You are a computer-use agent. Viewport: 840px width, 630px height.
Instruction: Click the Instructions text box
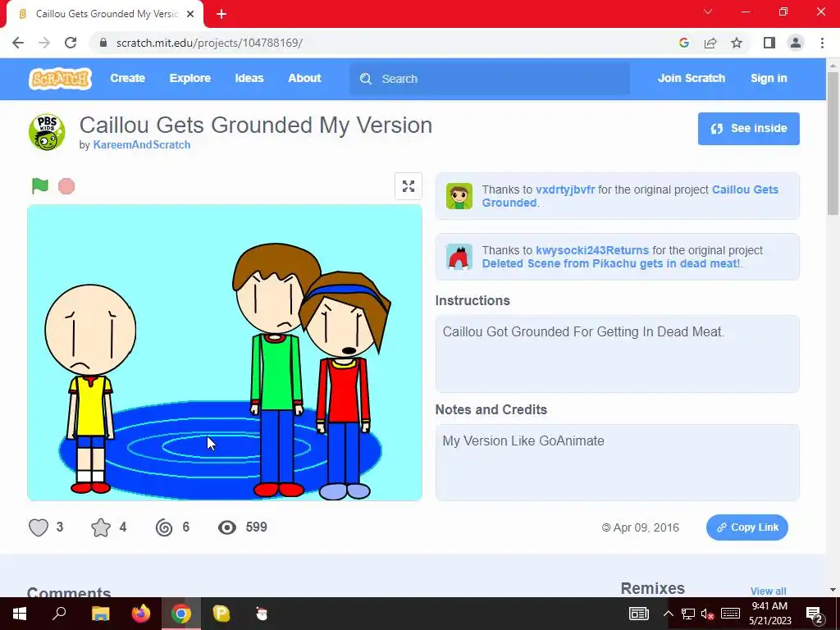pos(617,354)
